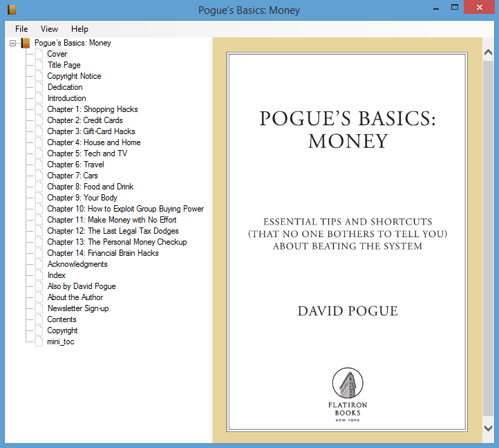499x448 pixels.
Task: Click the page icon next to Cover
Action: click(x=39, y=54)
